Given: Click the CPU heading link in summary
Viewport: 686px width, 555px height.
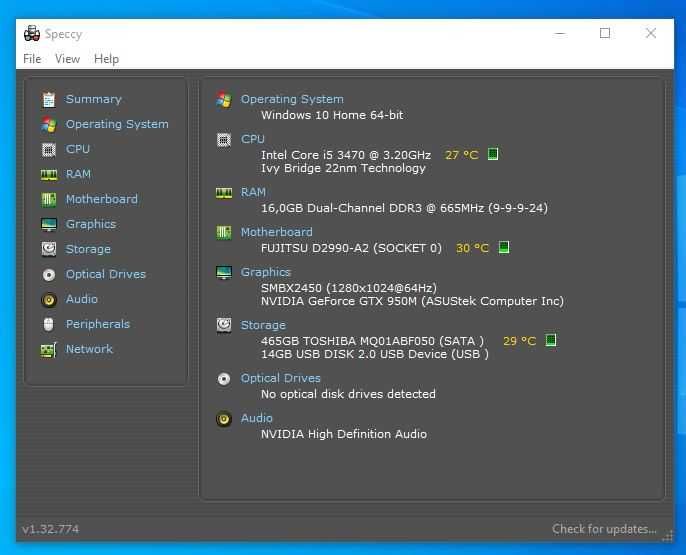Looking at the screenshot, I should tap(252, 139).
